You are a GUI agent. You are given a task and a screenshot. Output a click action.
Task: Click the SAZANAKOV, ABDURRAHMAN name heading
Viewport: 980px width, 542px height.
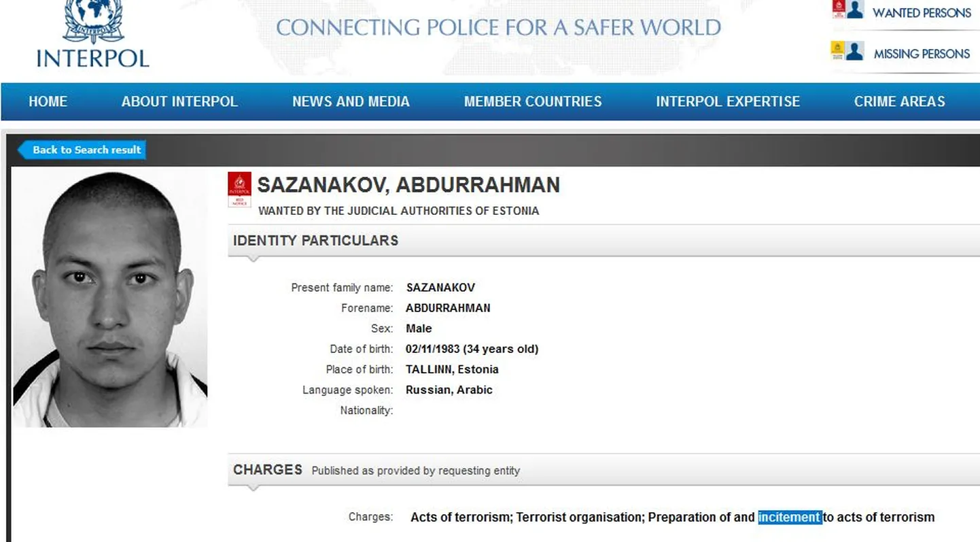tap(408, 185)
